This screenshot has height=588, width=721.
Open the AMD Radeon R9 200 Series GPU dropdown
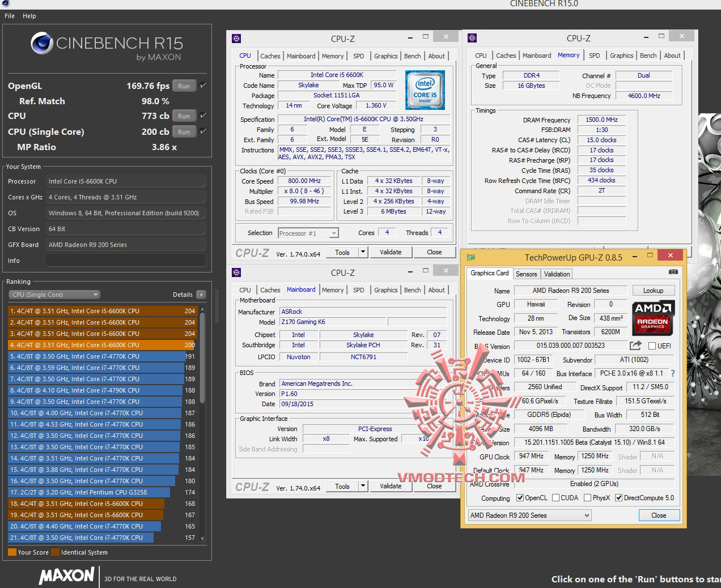(529, 515)
